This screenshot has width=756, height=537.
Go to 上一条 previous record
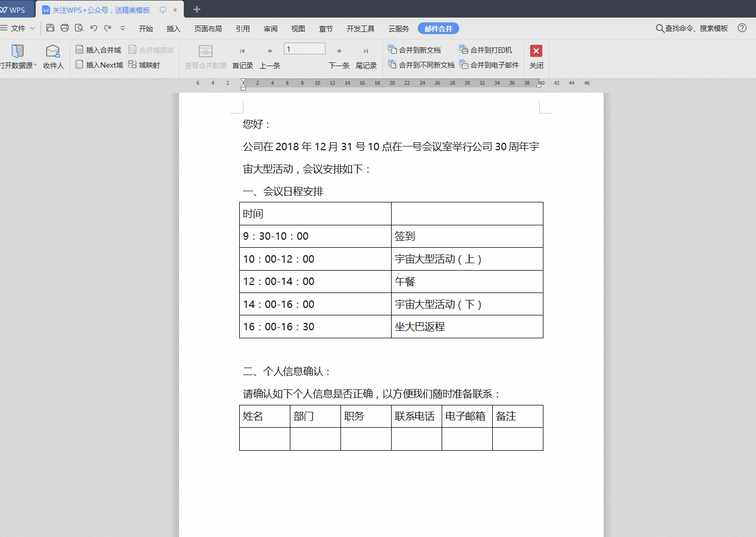pos(270,57)
